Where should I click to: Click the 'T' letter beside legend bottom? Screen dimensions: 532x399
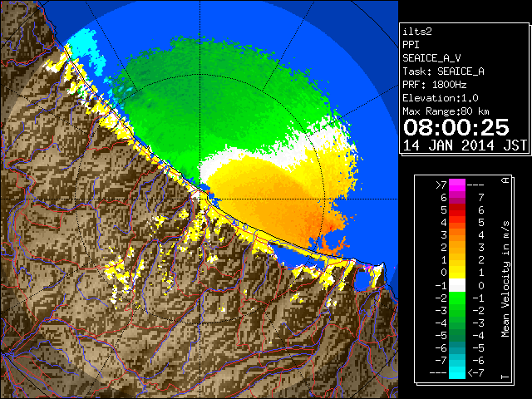tap(505, 377)
